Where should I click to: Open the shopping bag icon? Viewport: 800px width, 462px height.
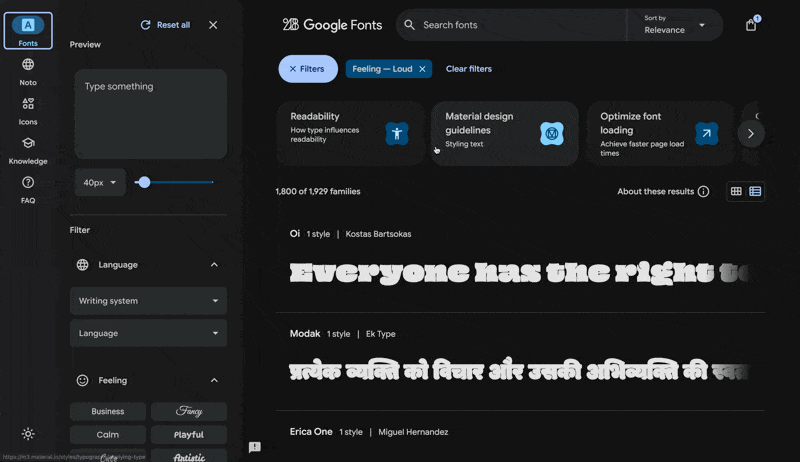click(x=751, y=25)
